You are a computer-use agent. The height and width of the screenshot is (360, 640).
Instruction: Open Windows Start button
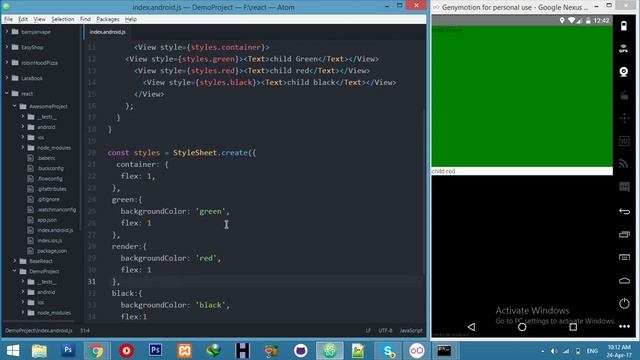tap(13, 351)
